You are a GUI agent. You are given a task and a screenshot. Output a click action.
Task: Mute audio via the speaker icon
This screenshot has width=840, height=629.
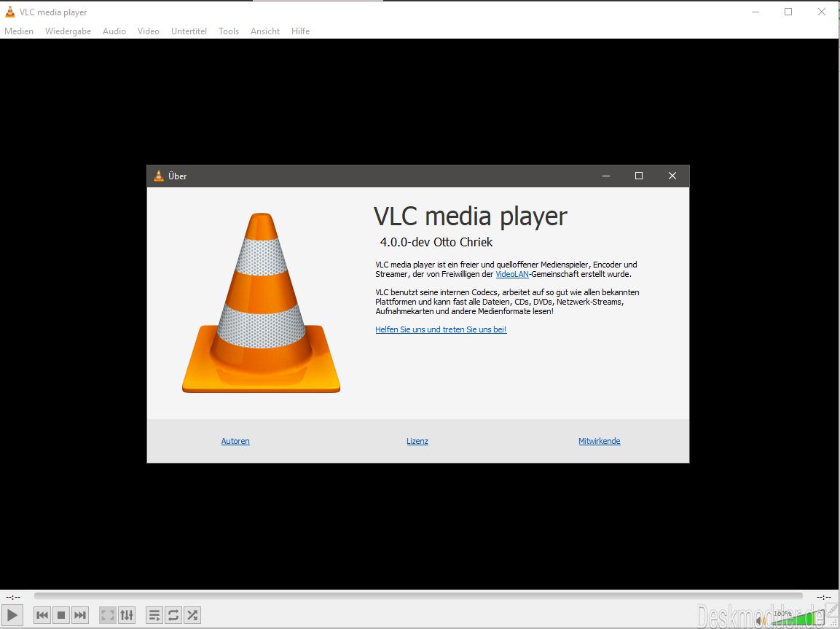(x=761, y=621)
